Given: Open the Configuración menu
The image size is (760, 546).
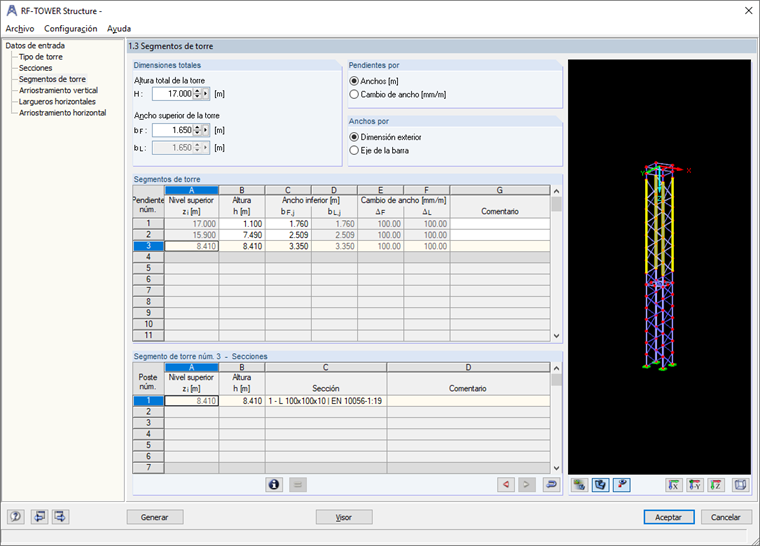Looking at the screenshot, I should tap(71, 29).
